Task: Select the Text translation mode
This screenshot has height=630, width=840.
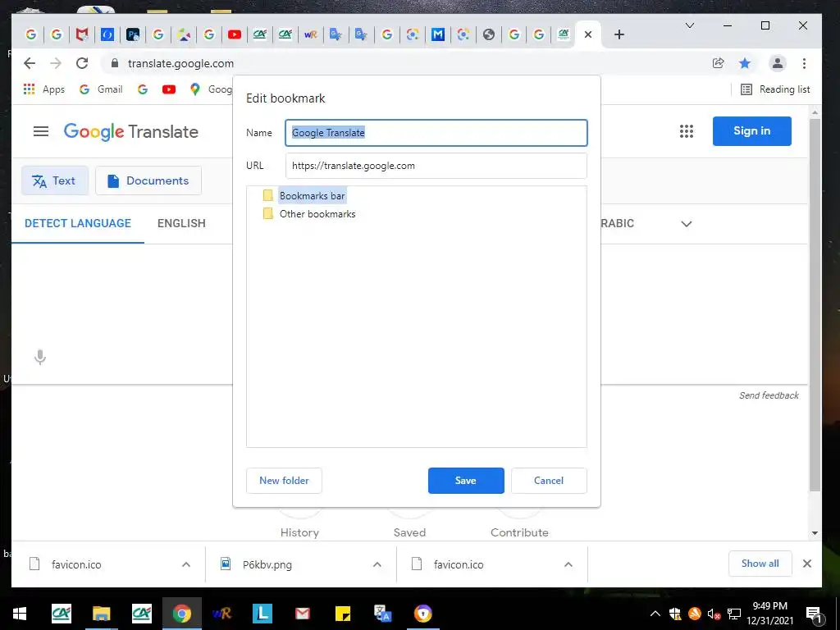Action: (x=55, y=180)
